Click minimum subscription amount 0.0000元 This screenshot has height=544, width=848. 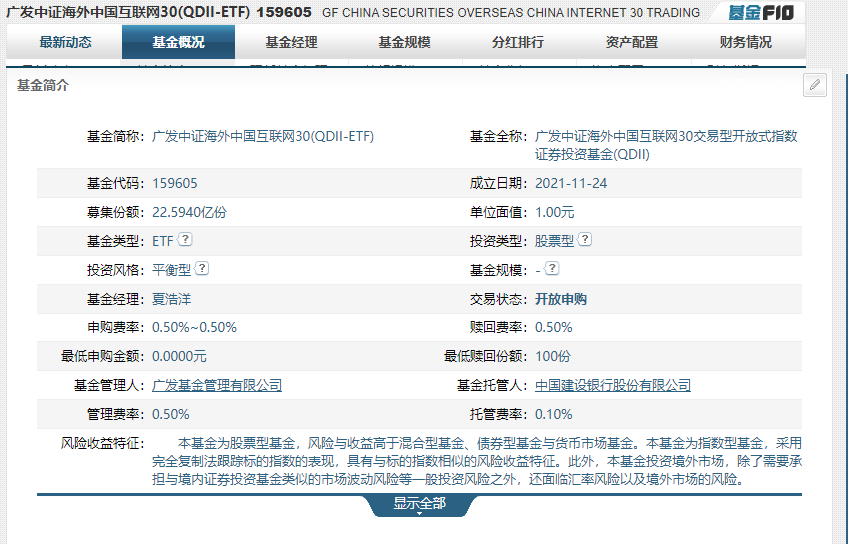[179, 356]
